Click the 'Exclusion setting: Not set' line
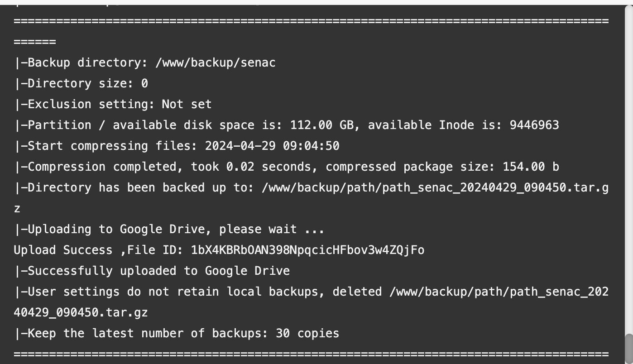 click(x=113, y=104)
